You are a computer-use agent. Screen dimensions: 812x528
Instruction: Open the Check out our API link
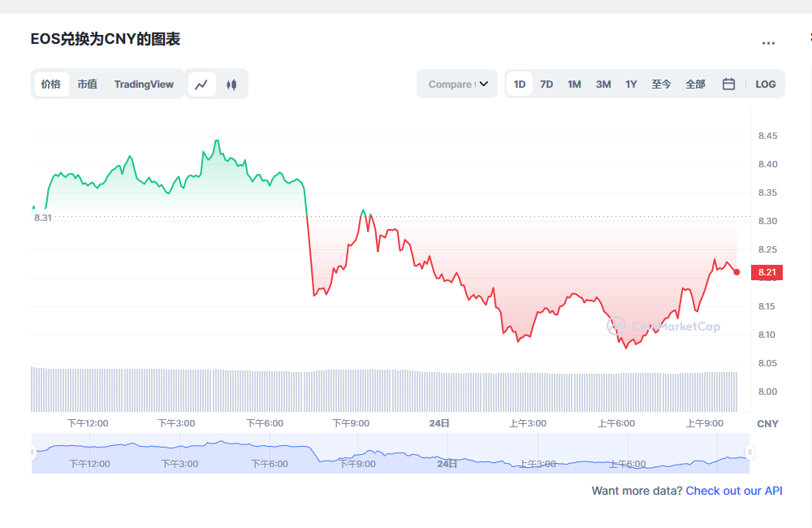point(734,491)
